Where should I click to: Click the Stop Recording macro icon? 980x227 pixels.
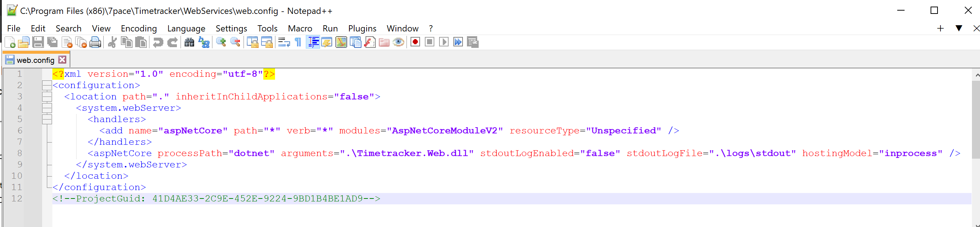tap(430, 42)
